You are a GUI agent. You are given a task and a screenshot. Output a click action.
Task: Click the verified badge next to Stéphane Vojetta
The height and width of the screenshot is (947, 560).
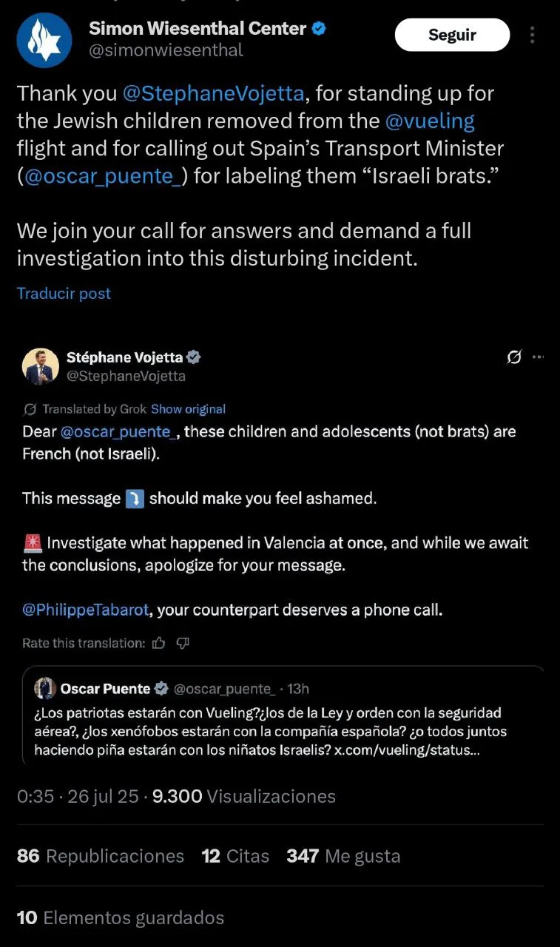[x=194, y=357]
